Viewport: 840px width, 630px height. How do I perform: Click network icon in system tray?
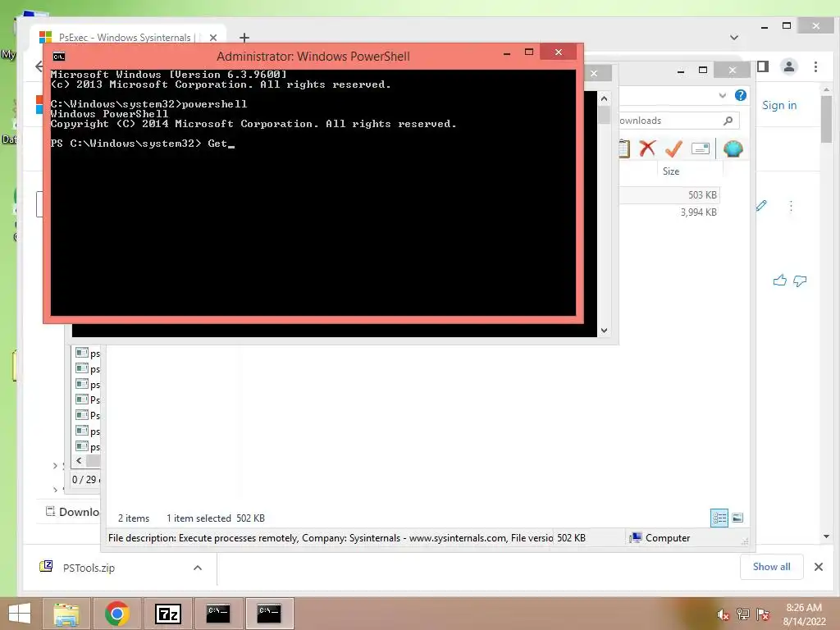[x=743, y=614]
